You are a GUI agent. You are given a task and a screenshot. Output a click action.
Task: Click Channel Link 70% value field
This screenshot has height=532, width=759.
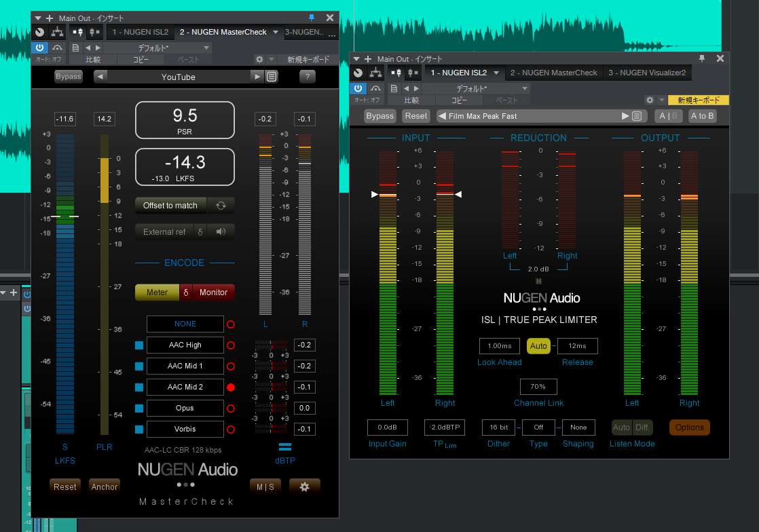tap(538, 387)
